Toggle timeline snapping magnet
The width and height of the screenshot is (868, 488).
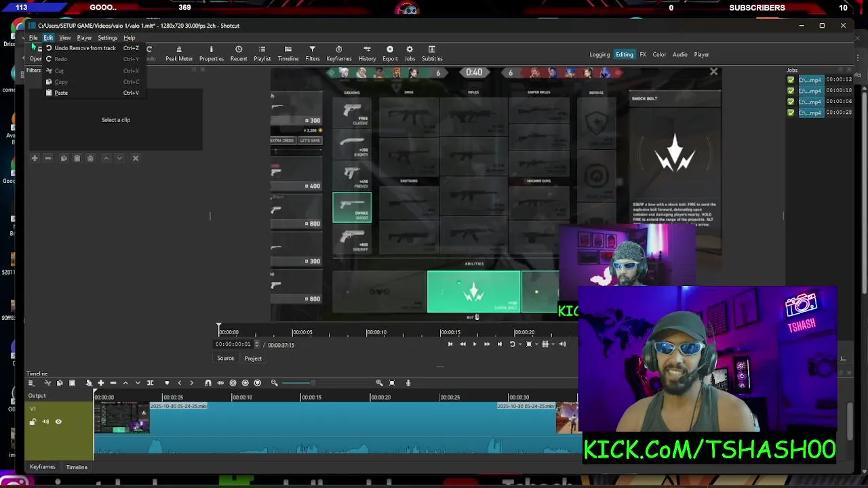(x=208, y=383)
